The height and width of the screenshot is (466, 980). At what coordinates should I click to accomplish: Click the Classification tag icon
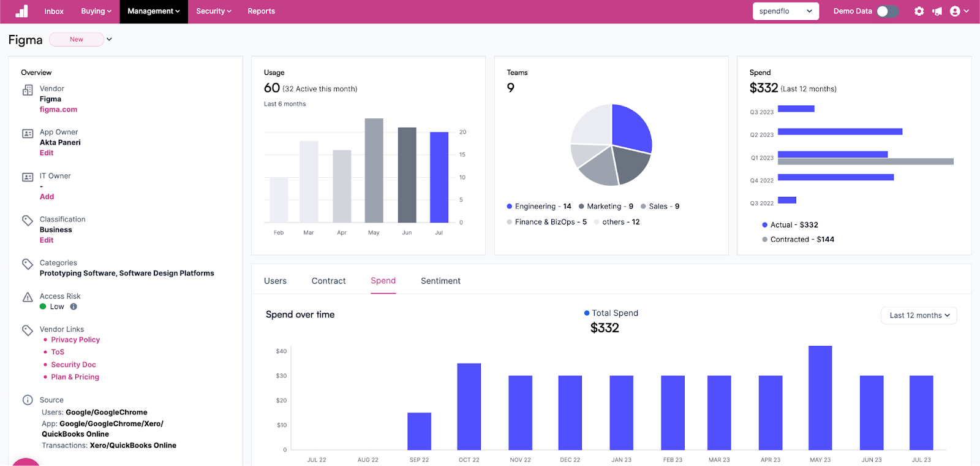[28, 220]
